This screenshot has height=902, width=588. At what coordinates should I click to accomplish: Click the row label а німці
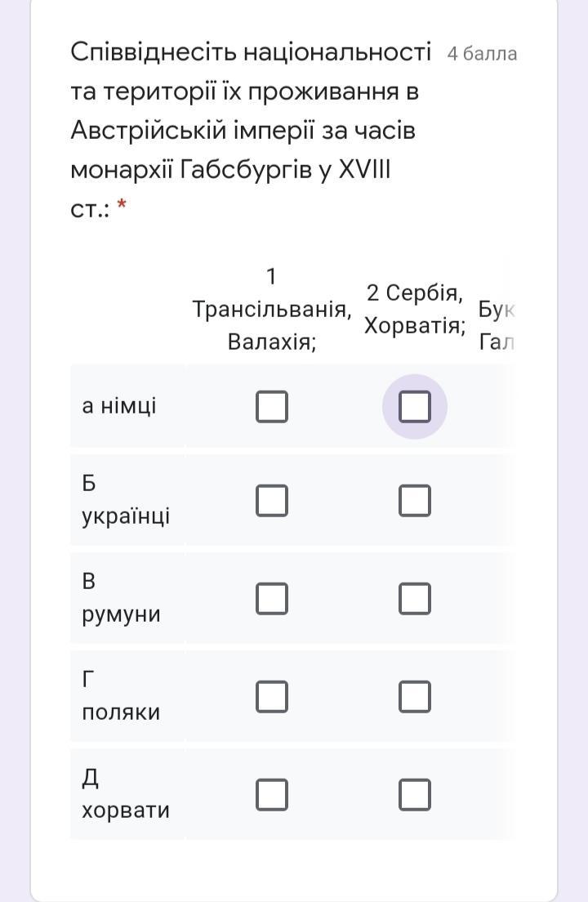tap(119, 406)
